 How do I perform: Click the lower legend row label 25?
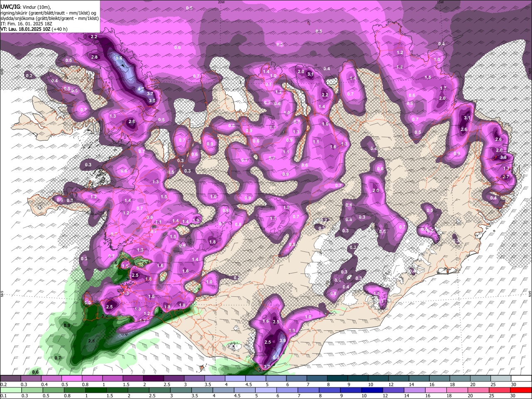pos(492,396)
